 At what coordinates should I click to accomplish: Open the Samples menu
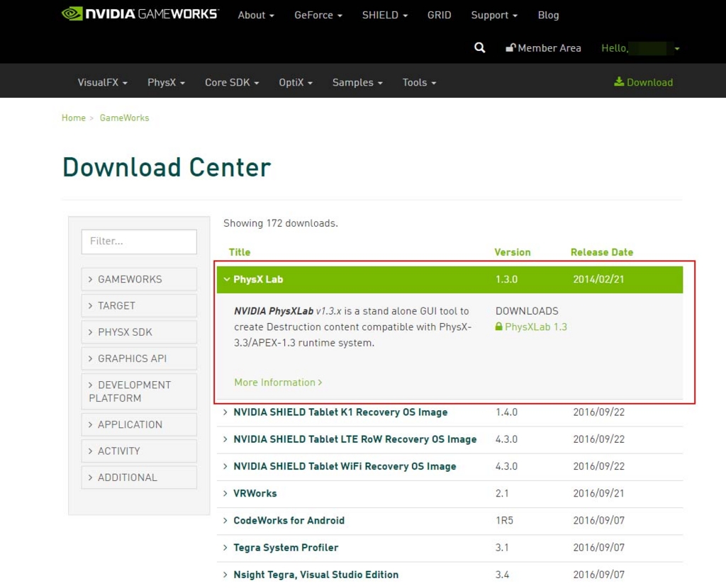pyautogui.click(x=357, y=82)
